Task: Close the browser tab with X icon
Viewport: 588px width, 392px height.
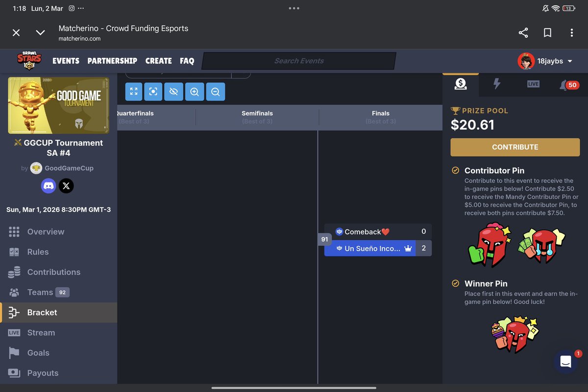Action: coord(16,33)
